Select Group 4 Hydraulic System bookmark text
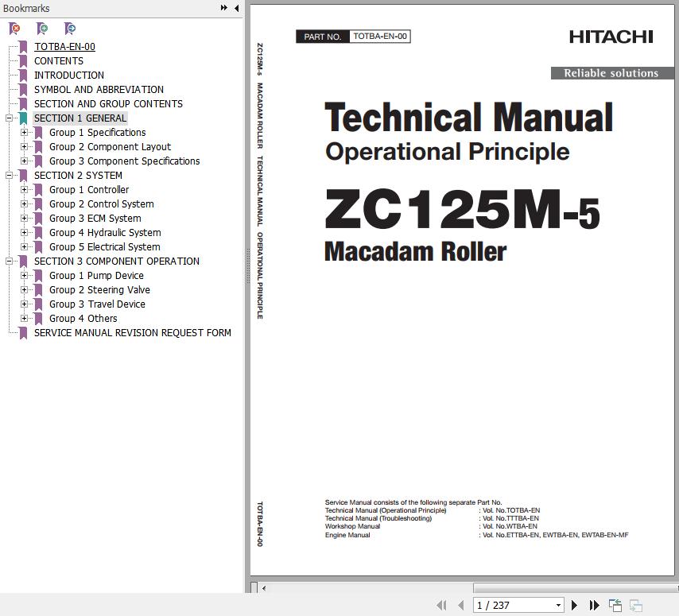Viewport: 679px width, 616px height. pyautogui.click(x=105, y=232)
